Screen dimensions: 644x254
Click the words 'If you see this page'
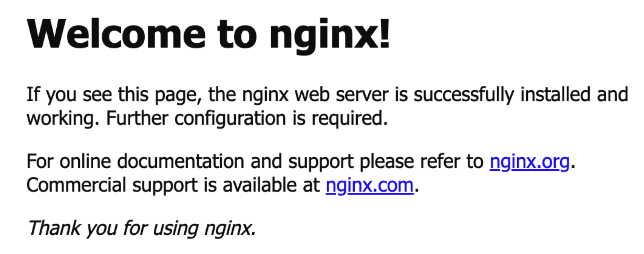[x=114, y=95]
